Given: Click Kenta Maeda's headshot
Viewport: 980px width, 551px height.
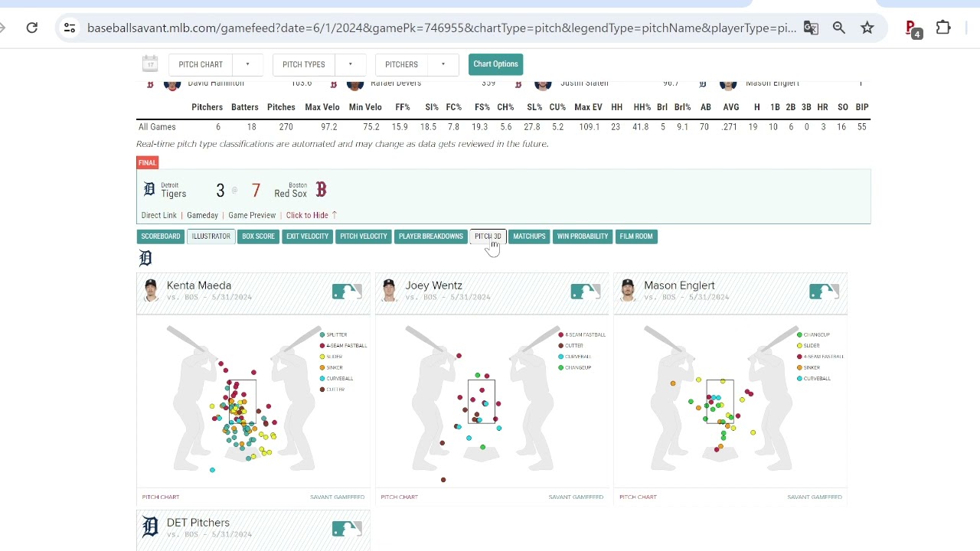Looking at the screenshot, I should 151,290.
